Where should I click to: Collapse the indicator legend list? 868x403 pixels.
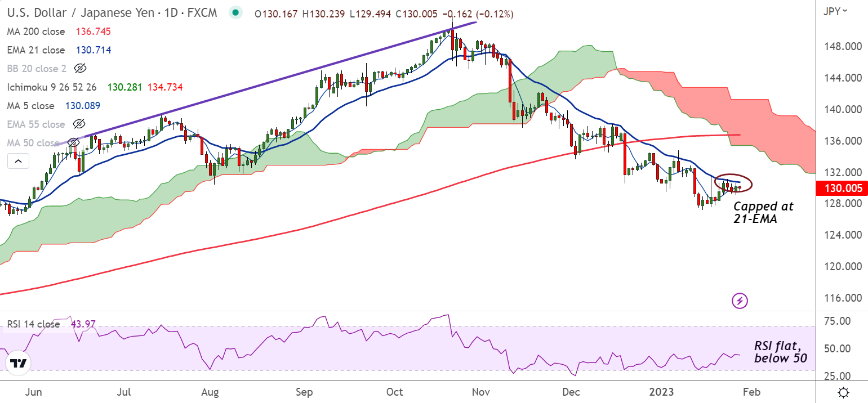click(x=18, y=162)
